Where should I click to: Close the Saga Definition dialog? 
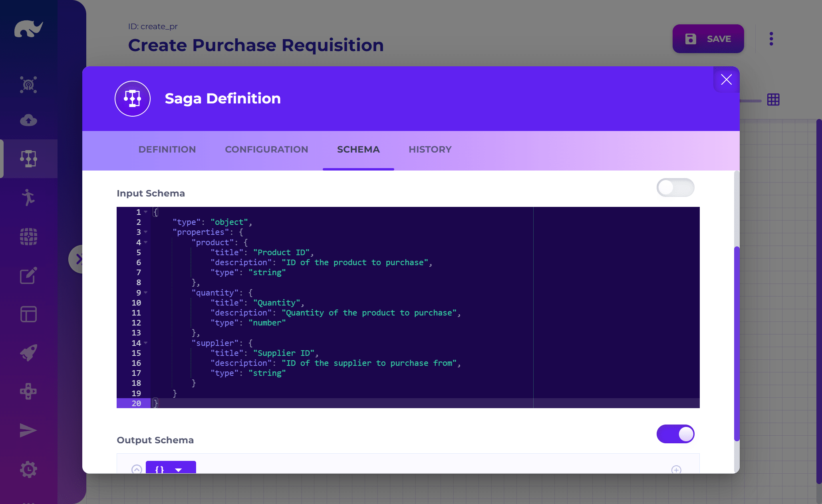coord(726,79)
